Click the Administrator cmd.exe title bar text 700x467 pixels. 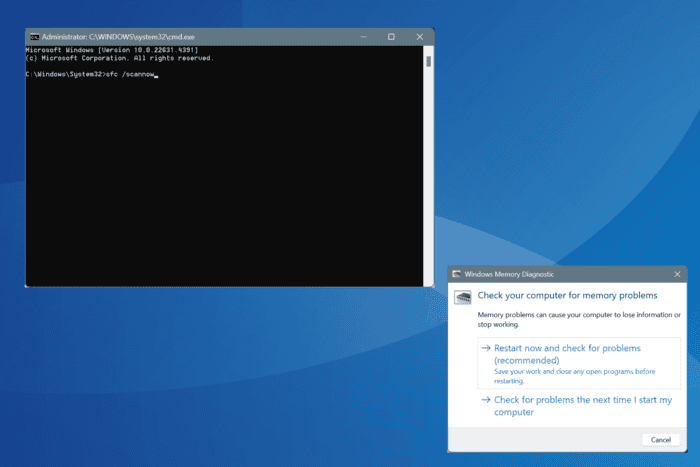coord(118,37)
